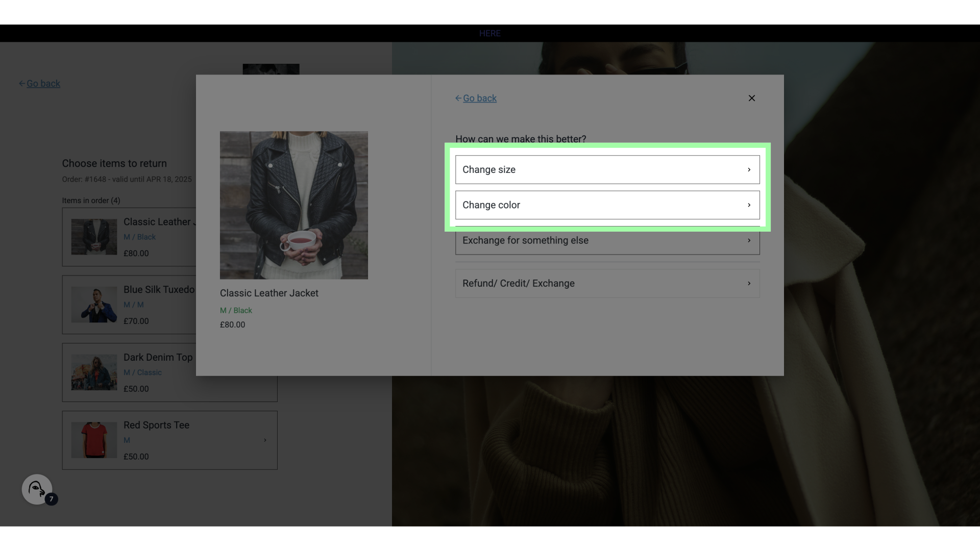Click the Order #1648 validity text
Image resolution: width=980 pixels, height=551 pixels.
pyautogui.click(x=127, y=179)
